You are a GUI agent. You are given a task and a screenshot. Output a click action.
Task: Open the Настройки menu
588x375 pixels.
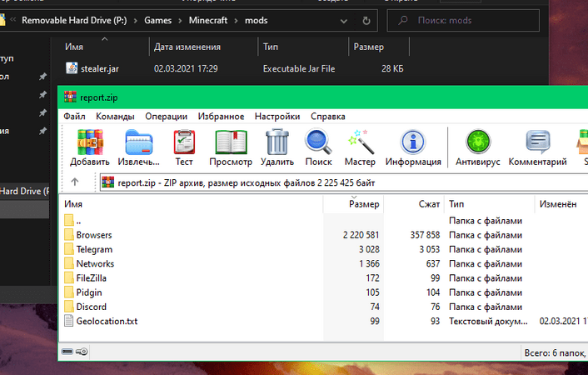coord(277,117)
